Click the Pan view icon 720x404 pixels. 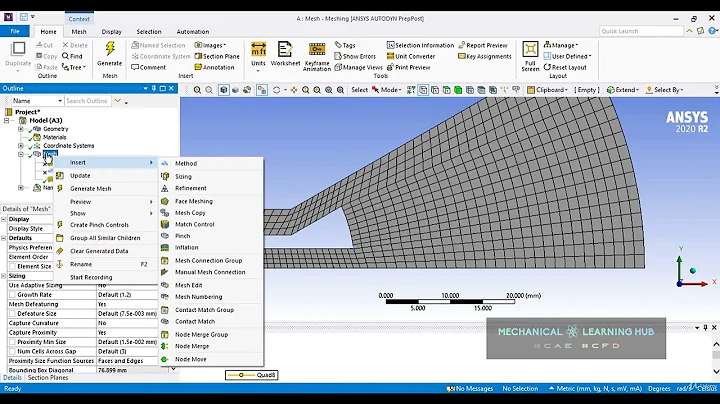294,90
